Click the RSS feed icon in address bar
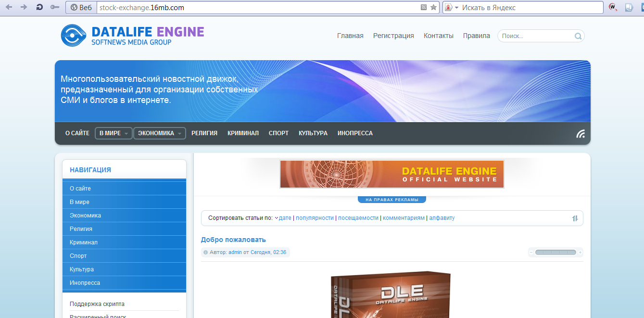The height and width of the screenshot is (318, 644). [x=423, y=7]
